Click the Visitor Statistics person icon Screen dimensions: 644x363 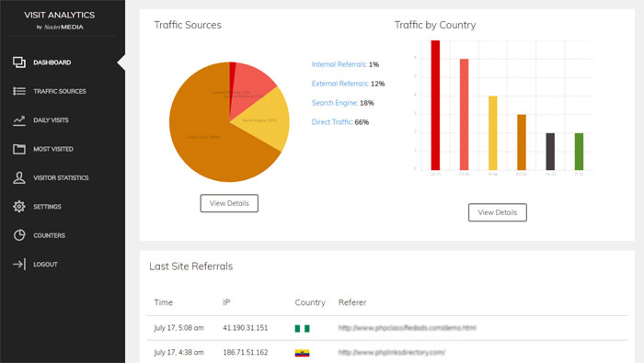[x=19, y=177]
